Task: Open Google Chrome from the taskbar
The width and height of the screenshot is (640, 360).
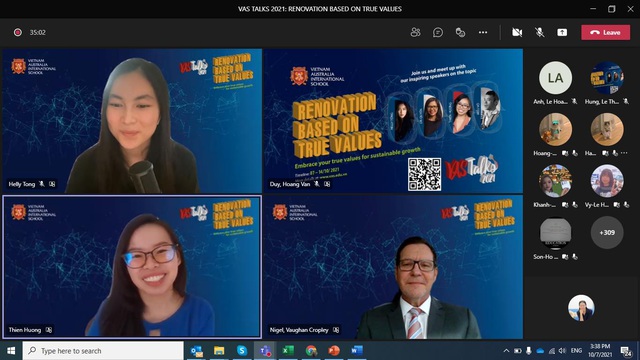Action: 311,351
